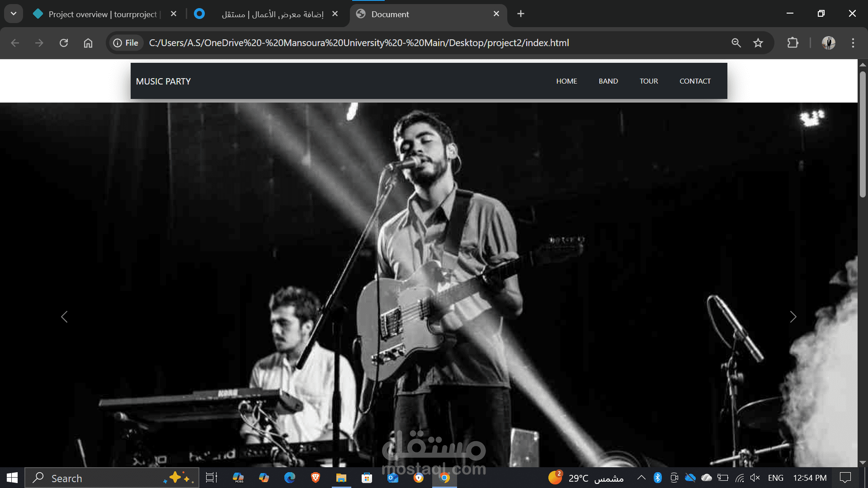Open the Extensions puzzle icon
Screen dimensions: 868x488
[793, 43]
